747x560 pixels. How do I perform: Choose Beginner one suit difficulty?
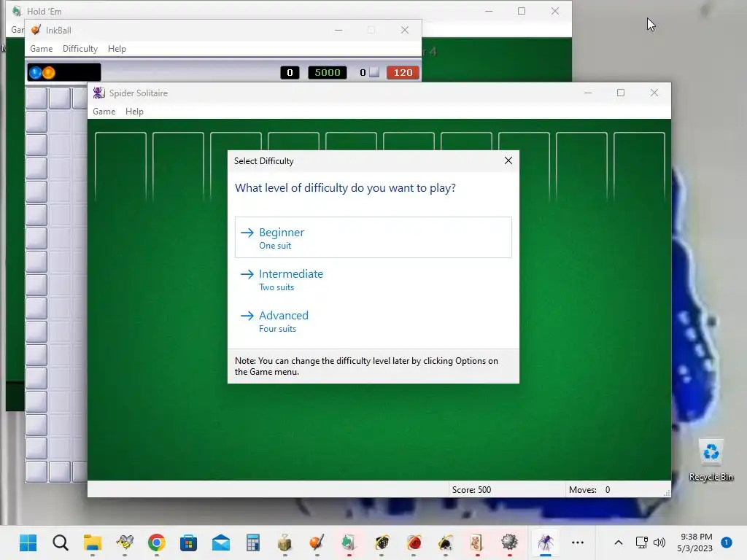coord(373,238)
